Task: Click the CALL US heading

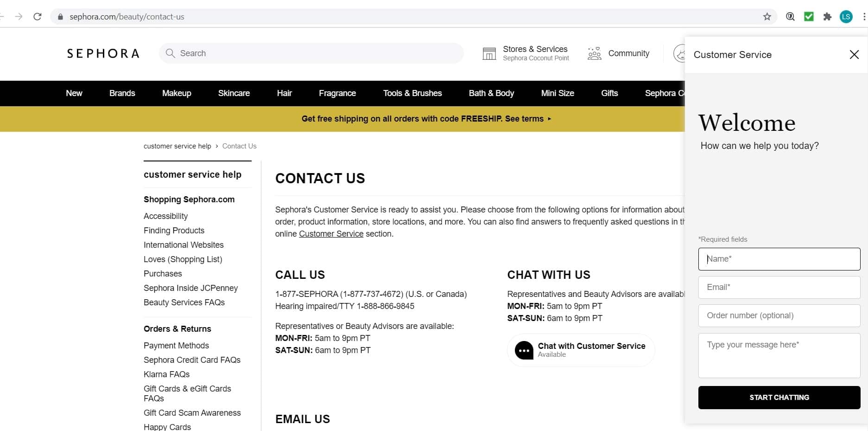Action: (300, 275)
